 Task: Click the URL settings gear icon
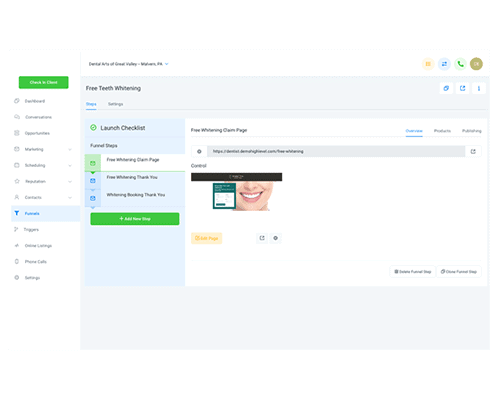[x=199, y=151]
